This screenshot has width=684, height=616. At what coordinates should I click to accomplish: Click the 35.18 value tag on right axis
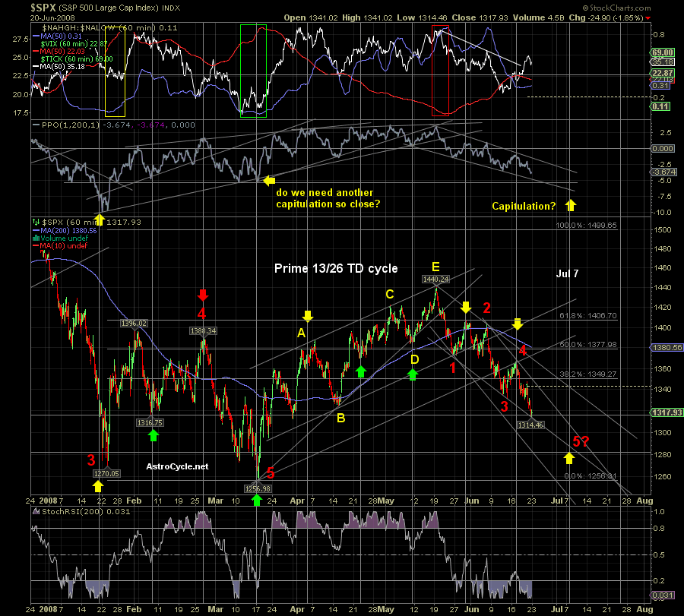[663, 62]
